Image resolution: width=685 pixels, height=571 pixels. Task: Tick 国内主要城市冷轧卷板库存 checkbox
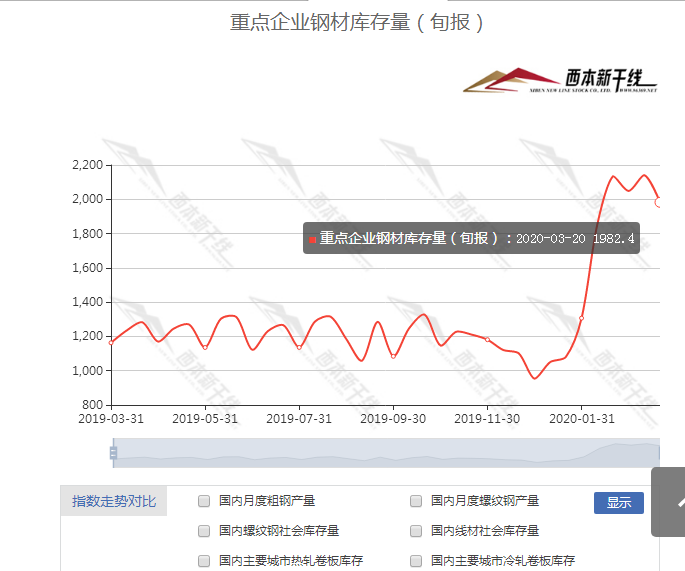pyautogui.click(x=416, y=561)
